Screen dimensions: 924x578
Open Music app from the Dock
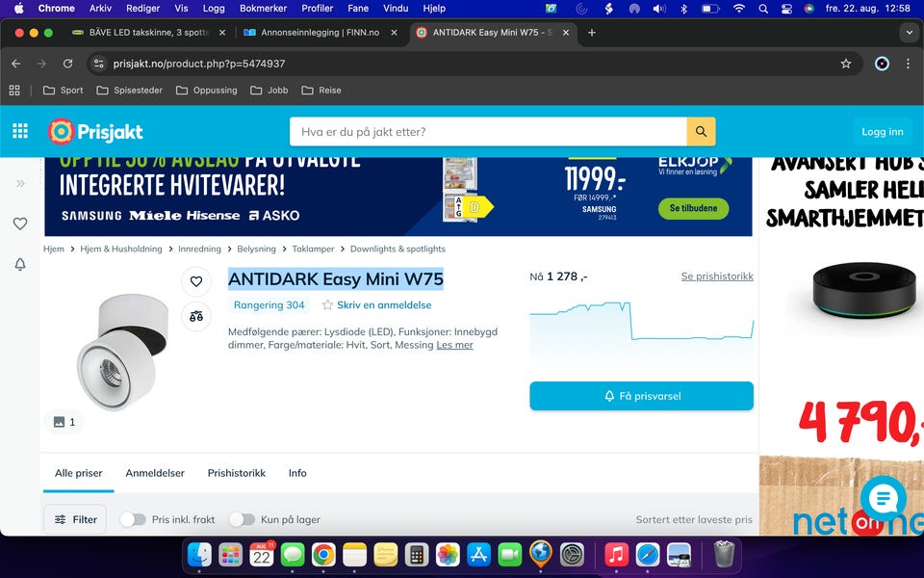coord(616,555)
